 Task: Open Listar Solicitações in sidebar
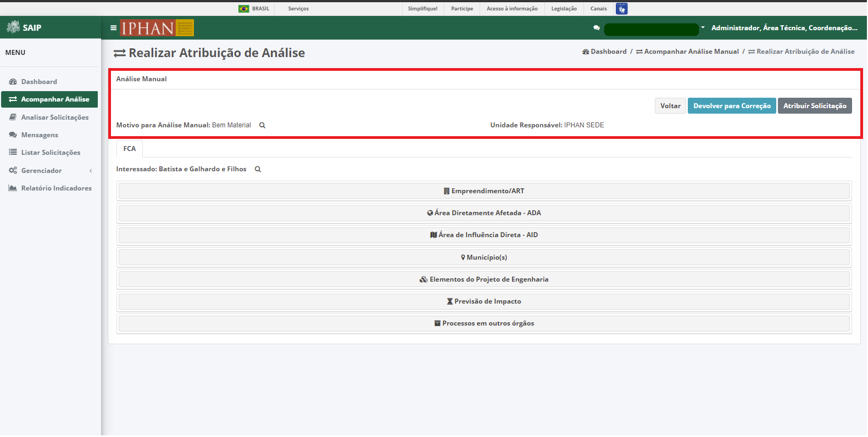click(x=49, y=153)
